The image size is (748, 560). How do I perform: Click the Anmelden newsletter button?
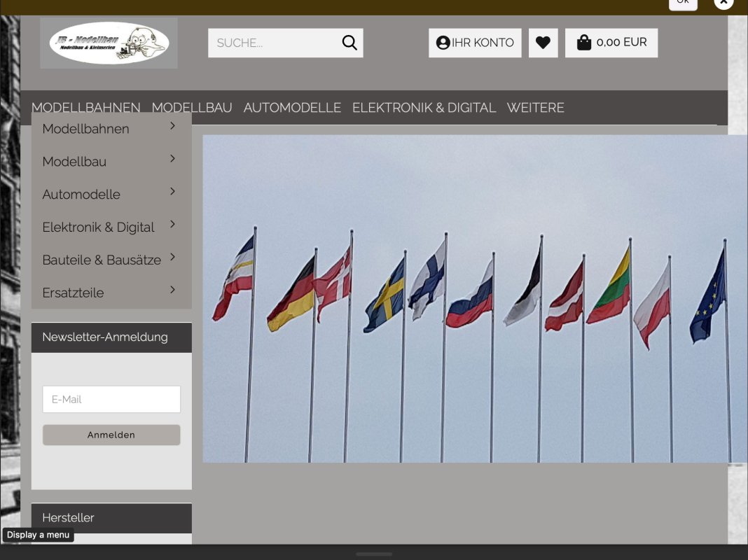tap(111, 435)
